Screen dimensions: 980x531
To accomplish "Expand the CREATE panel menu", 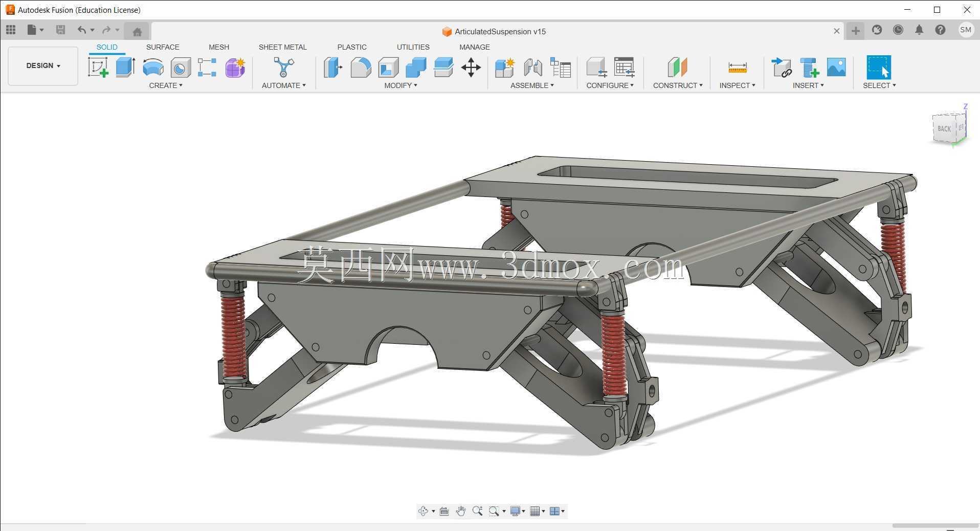I will point(166,85).
